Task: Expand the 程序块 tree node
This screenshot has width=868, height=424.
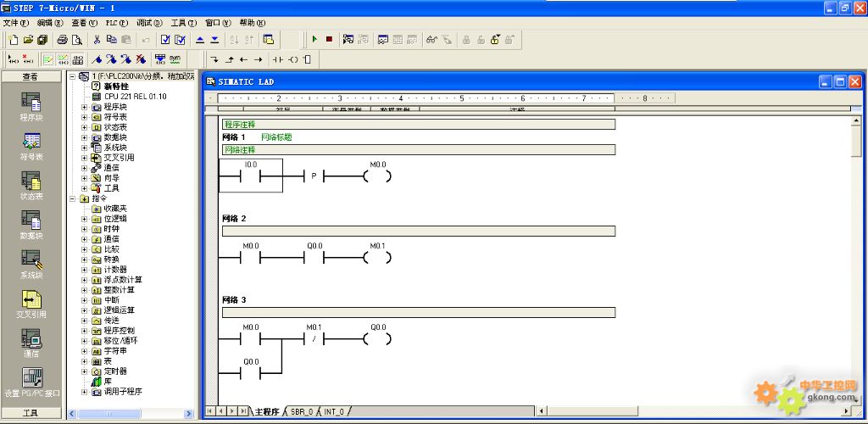Action: point(85,107)
